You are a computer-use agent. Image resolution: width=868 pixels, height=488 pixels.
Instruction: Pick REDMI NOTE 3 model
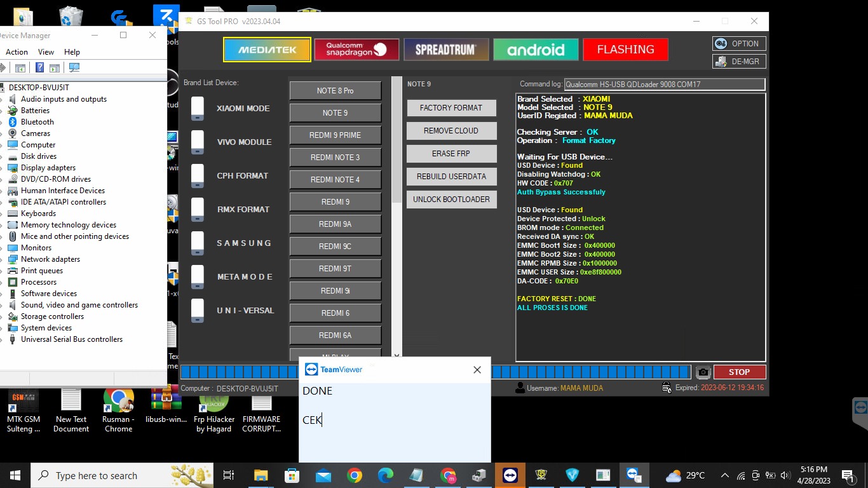coord(336,158)
